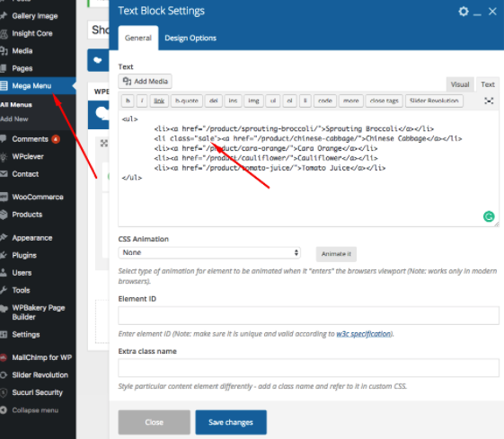The width and height of the screenshot is (504, 439).
Task: Open All Menus submenu item
Action: [x=16, y=105]
